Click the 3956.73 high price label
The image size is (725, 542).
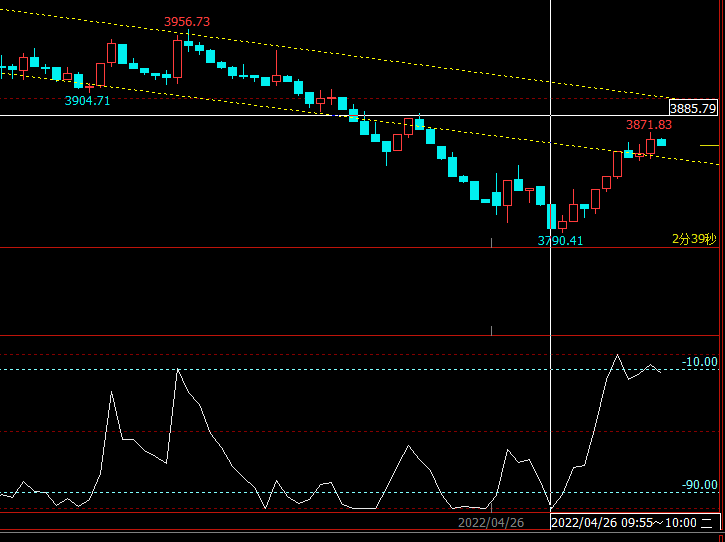[187, 22]
